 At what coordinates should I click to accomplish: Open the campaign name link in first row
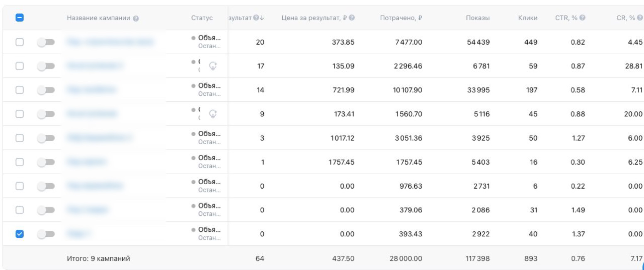(110, 42)
